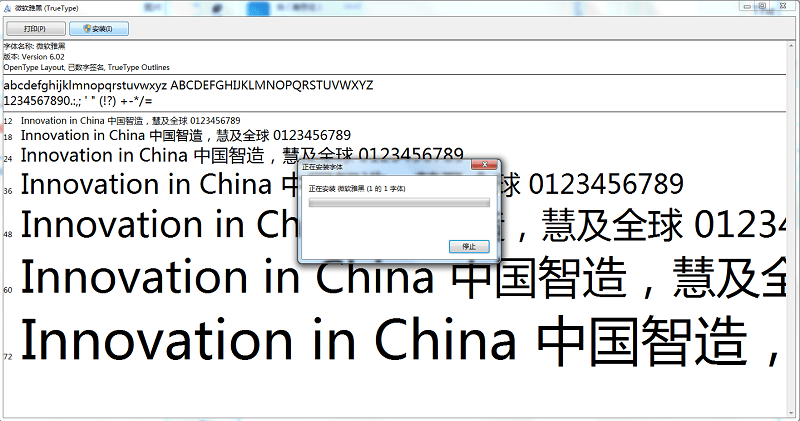800x421 pixels.
Task: Click the OpenType Layout, TrueType Outlines line
Action: (x=86, y=67)
